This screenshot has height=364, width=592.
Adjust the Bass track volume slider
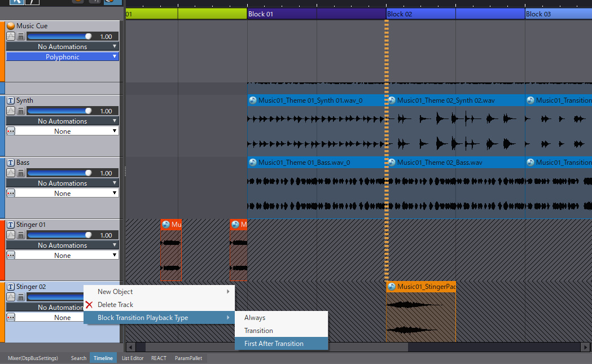click(60, 173)
